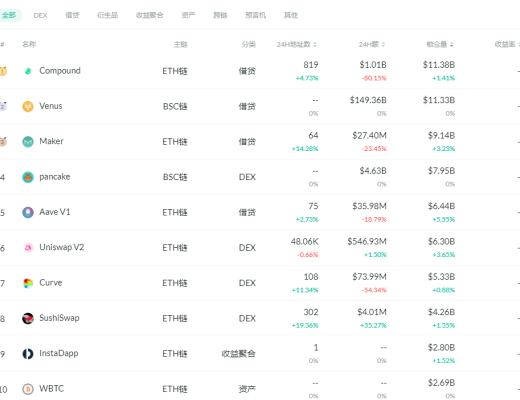Click the WBTC logo icon

pos(28,389)
